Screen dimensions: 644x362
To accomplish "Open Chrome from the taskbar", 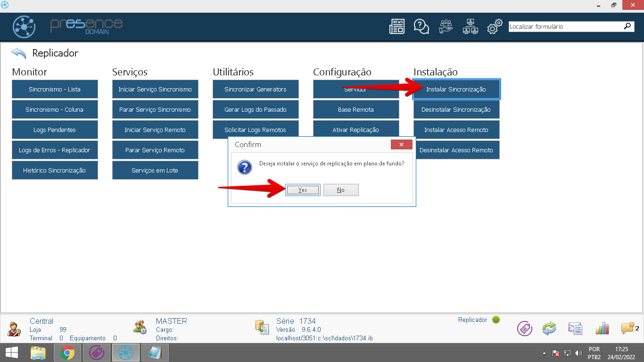I will point(67,353).
